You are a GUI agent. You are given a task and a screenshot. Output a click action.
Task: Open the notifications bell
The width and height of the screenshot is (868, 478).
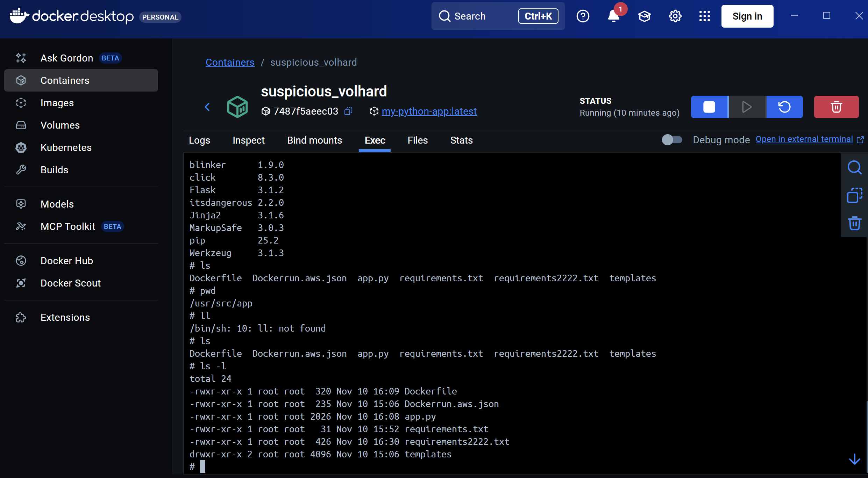tap(614, 16)
